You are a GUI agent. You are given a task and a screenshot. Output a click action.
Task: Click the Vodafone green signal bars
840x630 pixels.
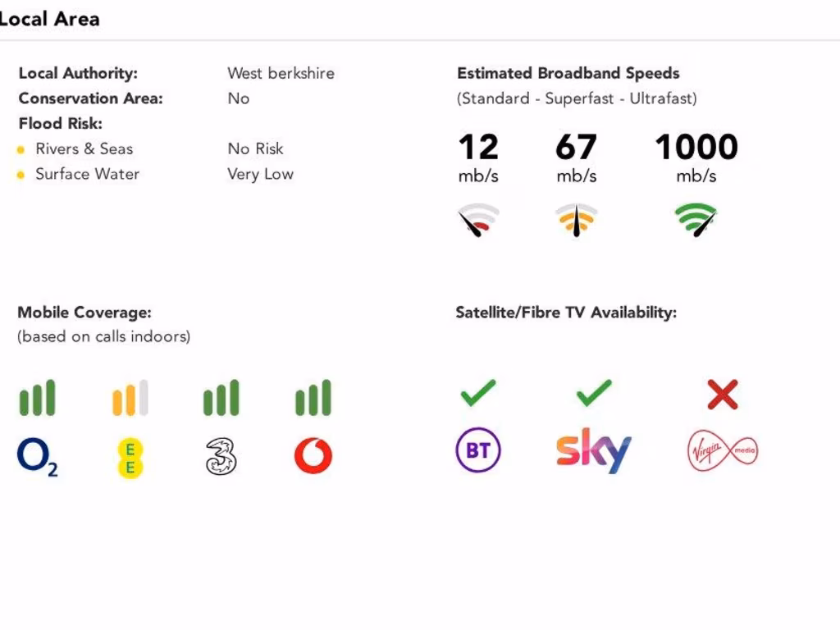point(313,398)
